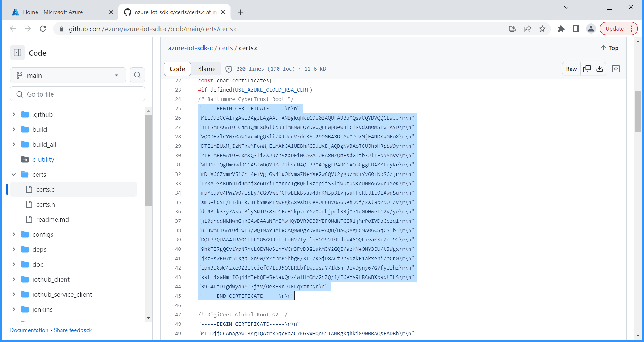Toggle Chrome's side panel
This screenshot has width=644, height=342.
pyautogui.click(x=576, y=28)
